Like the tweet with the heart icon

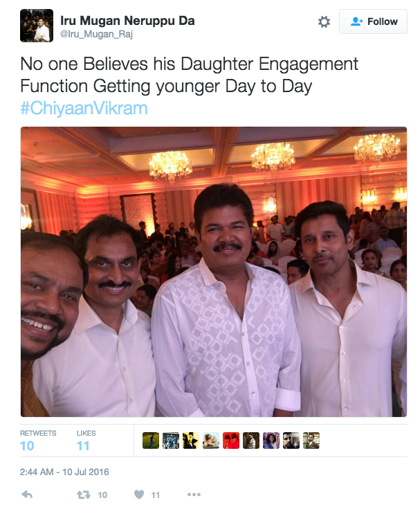tap(139, 495)
